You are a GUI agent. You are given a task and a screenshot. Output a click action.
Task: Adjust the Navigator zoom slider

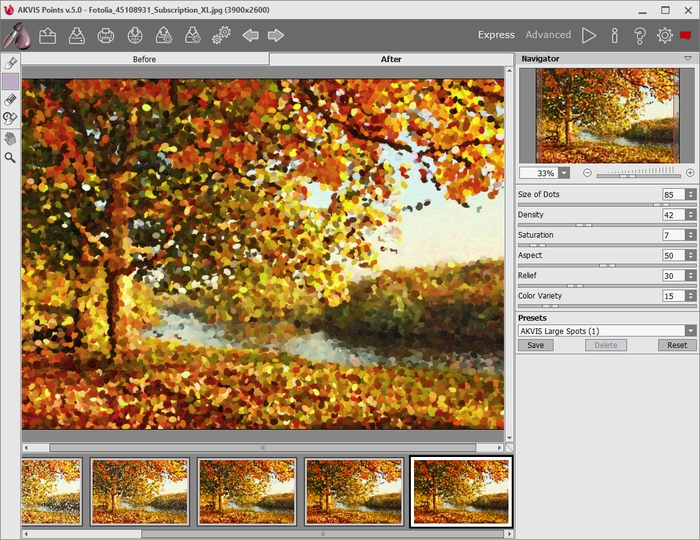[x=638, y=176]
